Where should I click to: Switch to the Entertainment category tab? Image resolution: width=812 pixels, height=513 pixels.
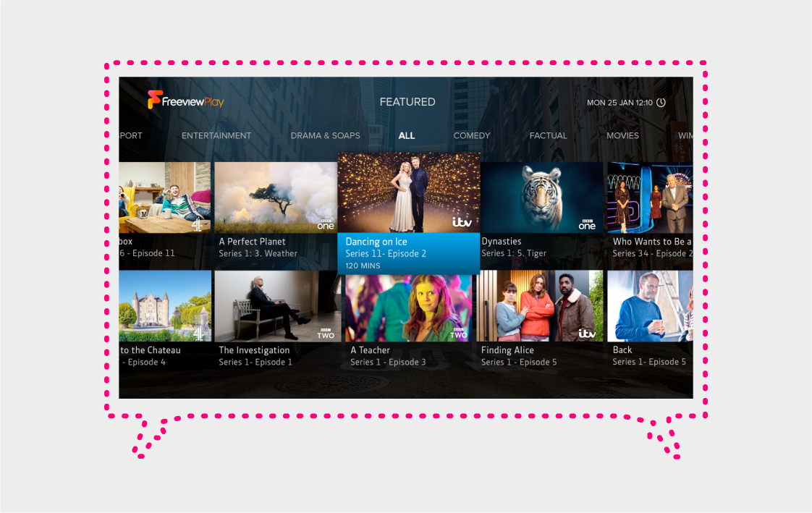[x=216, y=135]
